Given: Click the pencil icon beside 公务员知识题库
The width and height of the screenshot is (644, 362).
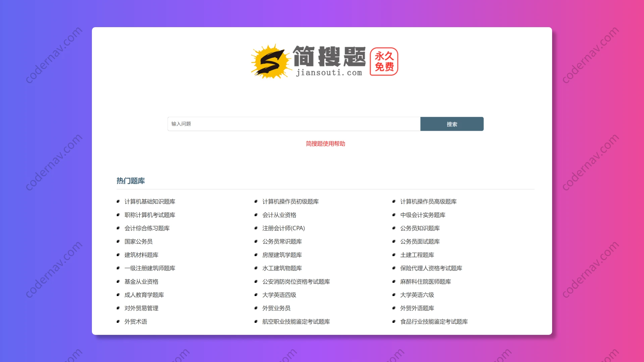Looking at the screenshot, I should click(394, 228).
